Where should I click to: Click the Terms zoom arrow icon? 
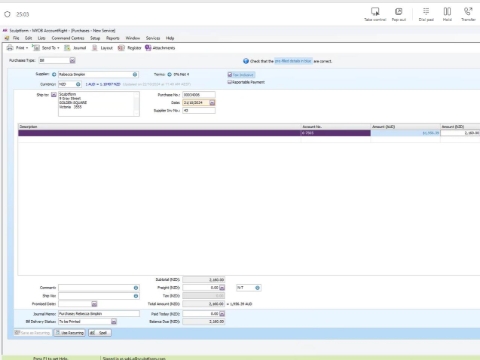169,74
